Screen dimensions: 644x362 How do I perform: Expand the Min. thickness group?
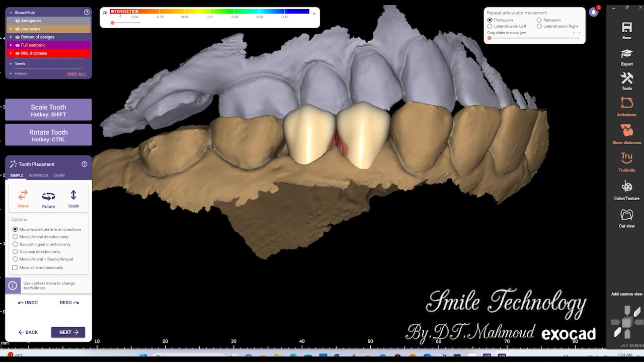click(x=11, y=53)
